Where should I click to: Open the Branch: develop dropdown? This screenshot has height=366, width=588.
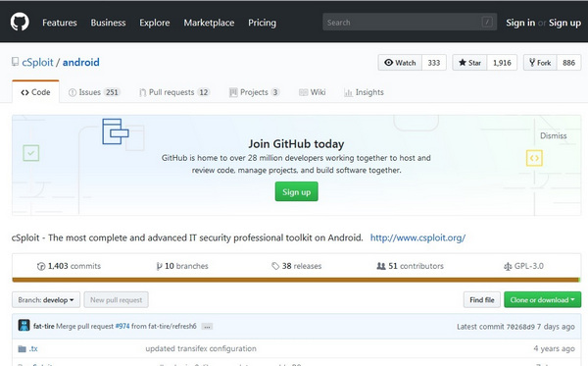pyautogui.click(x=46, y=300)
